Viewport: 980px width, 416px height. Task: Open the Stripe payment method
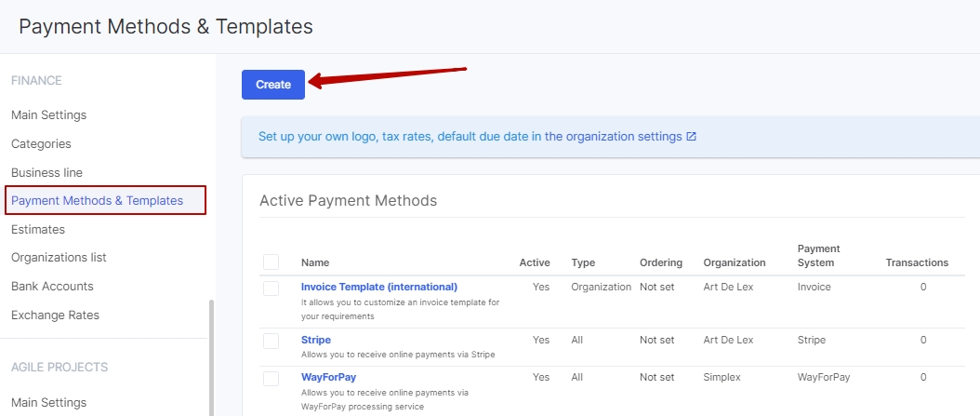point(315,340)
